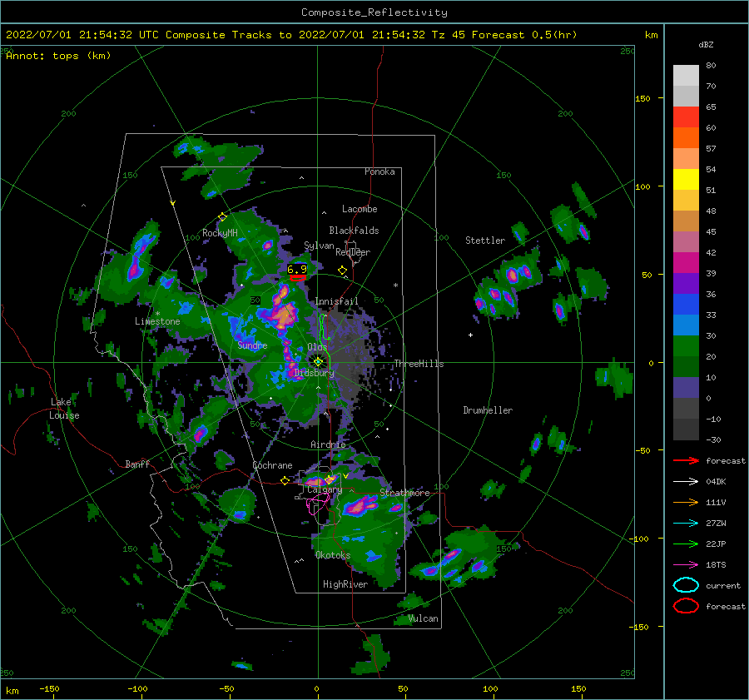Click the Airdrie town label
Image resolution: width=749 pixels, height=700 pixels.
click(x=328, y=444)
